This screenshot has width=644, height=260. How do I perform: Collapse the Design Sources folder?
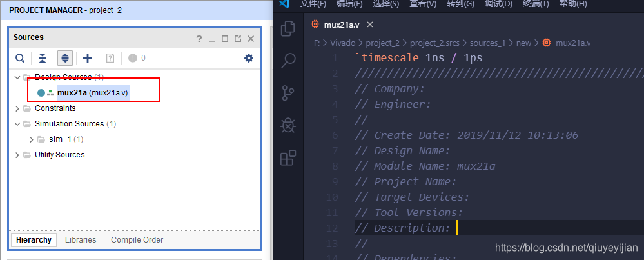pos(17,77)
